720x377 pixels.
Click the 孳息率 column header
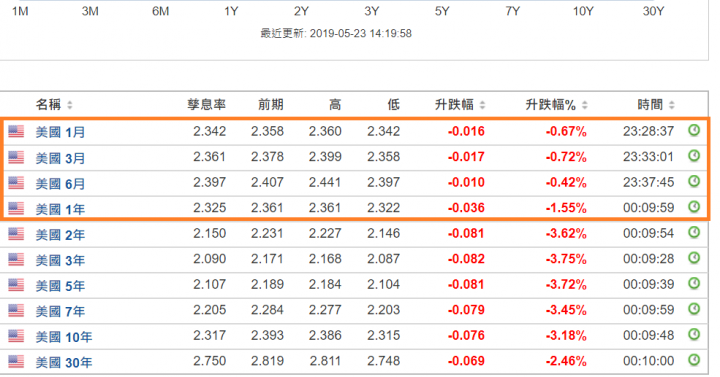(206, 105)
